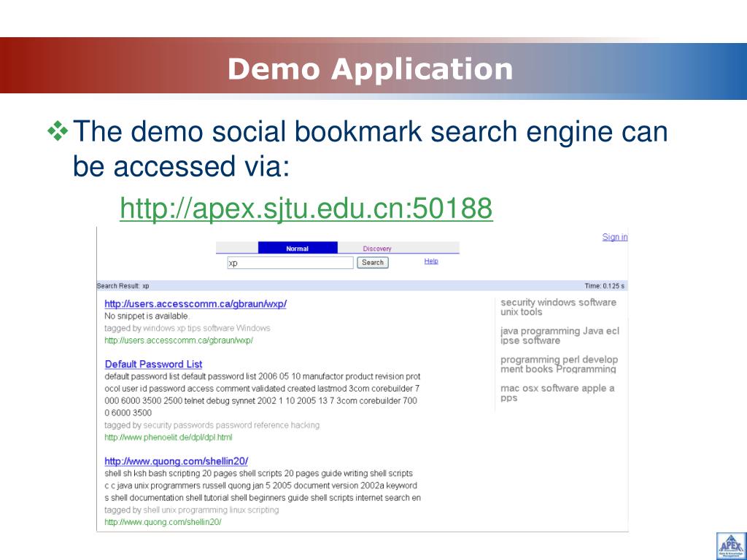The width and height of the screenshot is (747, 560).
Task: Click the 'Demo Application' slide title
Action: [370, 69]
